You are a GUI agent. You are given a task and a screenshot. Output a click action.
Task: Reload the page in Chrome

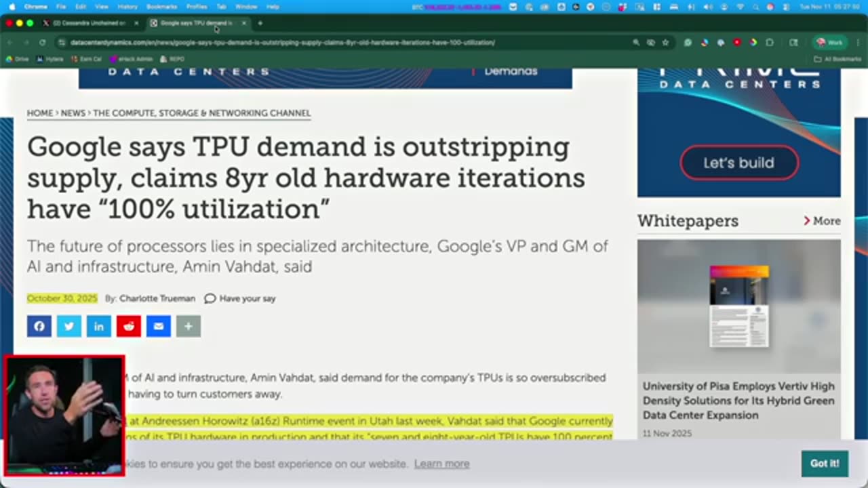point(42,42)
